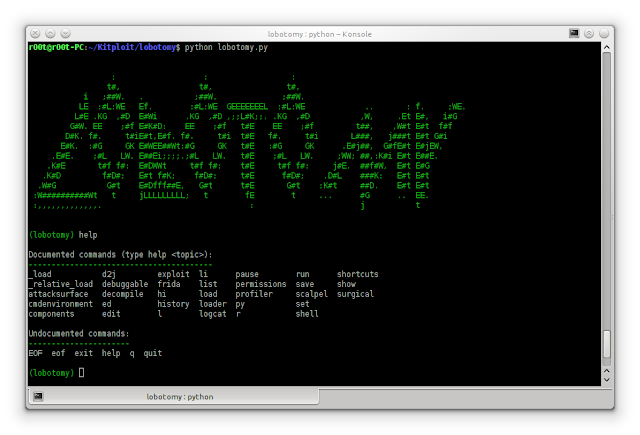
Task: Click the 'lobotomy : python – Konsole' title bar text
Action: click(x=320, y=34)
